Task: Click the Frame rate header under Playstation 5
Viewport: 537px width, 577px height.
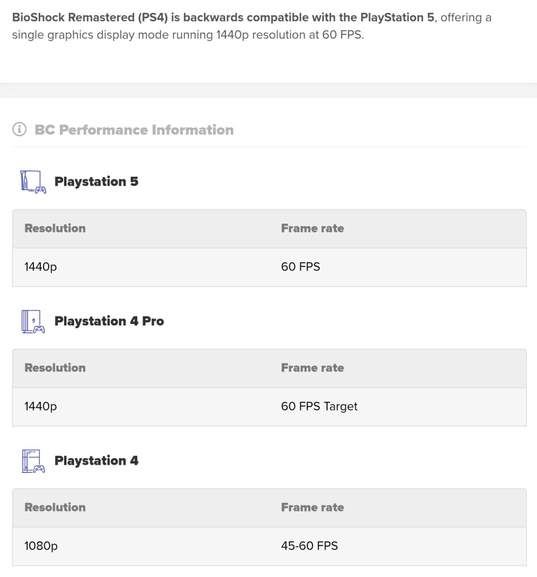Action: (x=312, y=228)
